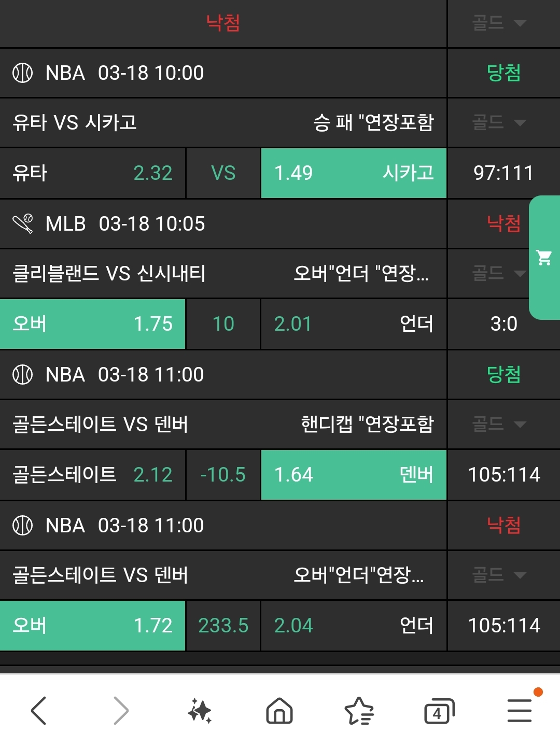This screenshot has height=748, width=560.
Task: Open bookmarks star icon
Action: pyautogui.click(x=359, y=710)
